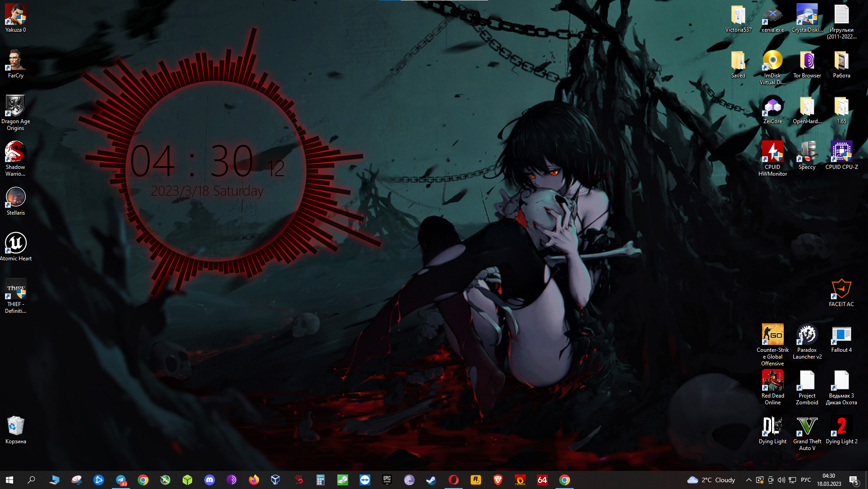Open Firefox from the taskbar

254,480
